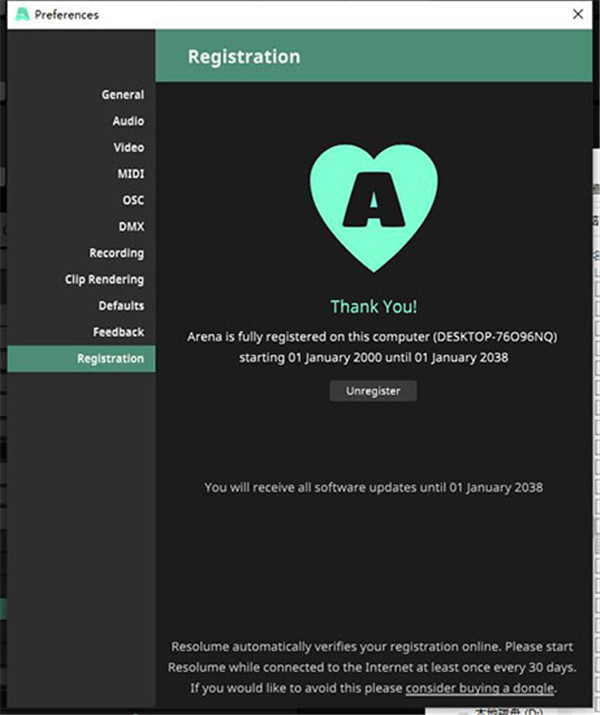The width and height of the screenshot is (600, 715).
Task: Open the Clip Rendering settings
Action: coord(104,280)
